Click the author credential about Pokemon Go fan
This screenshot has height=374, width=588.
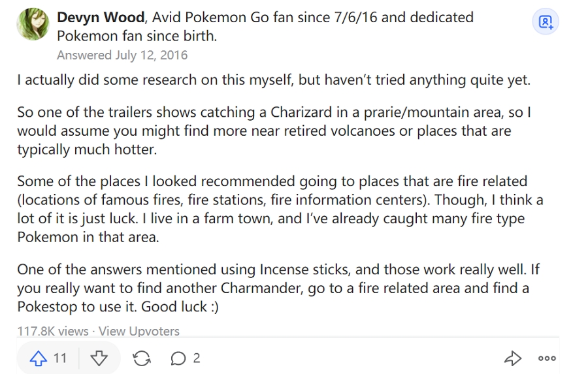coord(314,18)
